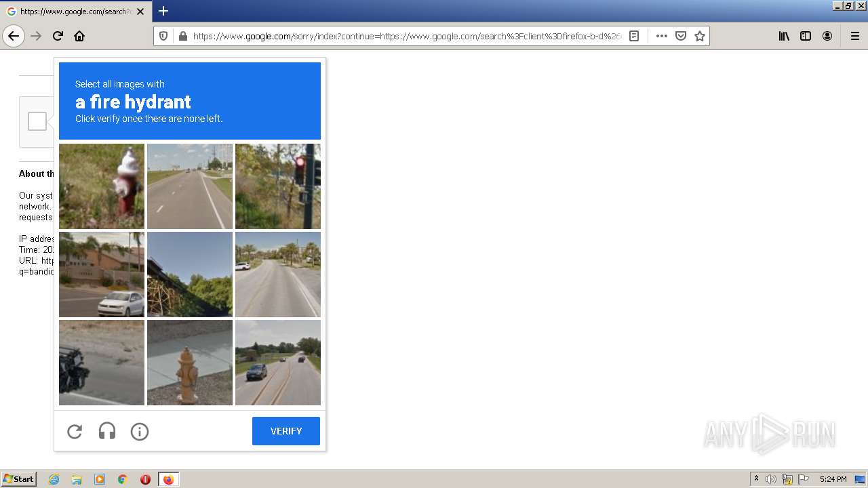Open Windows Media Player from taskbar
Screen dimensions: 868x488
point(100,479)
